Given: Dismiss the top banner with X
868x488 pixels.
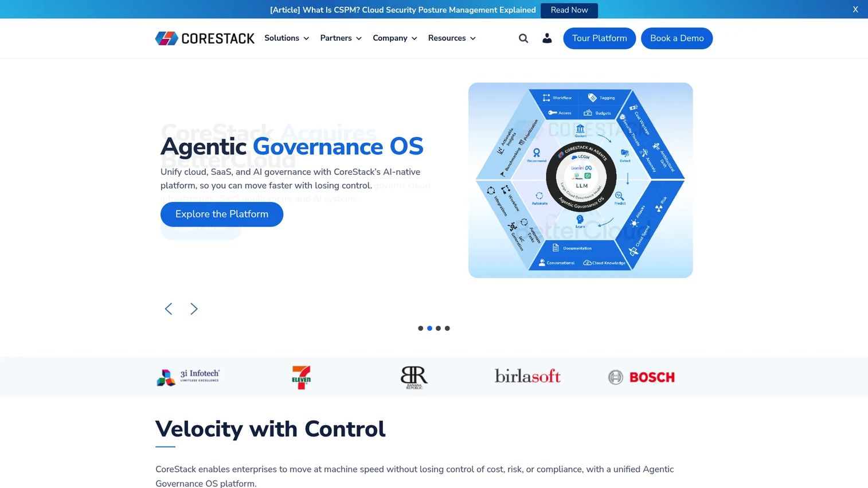Looking at the screenshot, I should (855, 9).
